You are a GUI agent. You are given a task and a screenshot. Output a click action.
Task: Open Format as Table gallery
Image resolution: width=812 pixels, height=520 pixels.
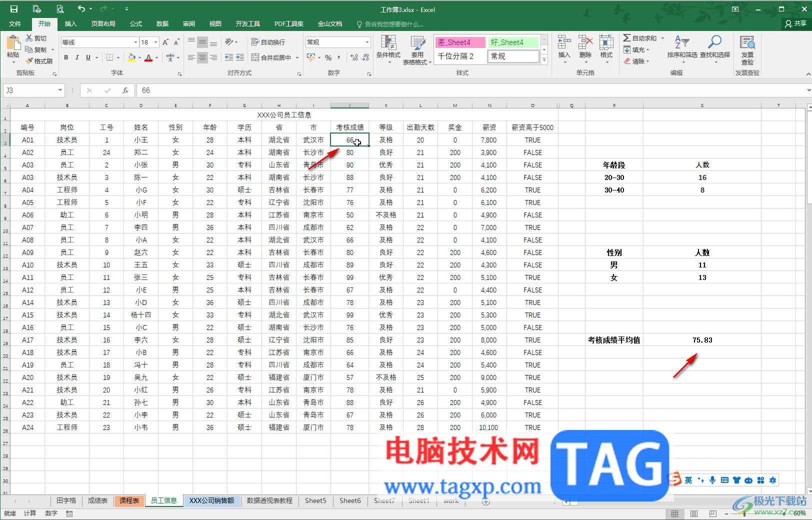click(x=417, y=50)
